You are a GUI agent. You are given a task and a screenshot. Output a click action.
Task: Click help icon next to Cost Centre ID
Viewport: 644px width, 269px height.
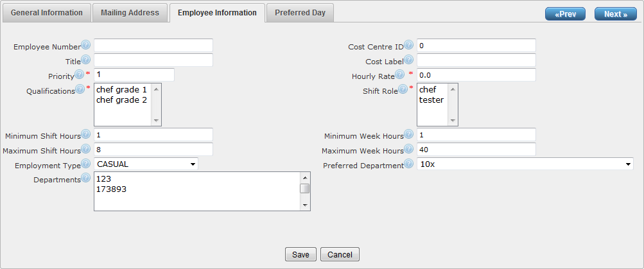(408, 46)
